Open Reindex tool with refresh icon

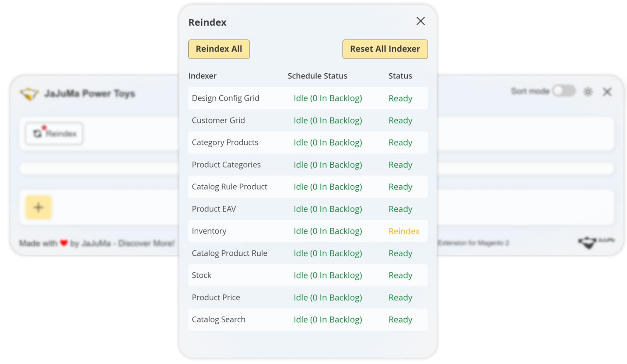[x=54, y=133]
